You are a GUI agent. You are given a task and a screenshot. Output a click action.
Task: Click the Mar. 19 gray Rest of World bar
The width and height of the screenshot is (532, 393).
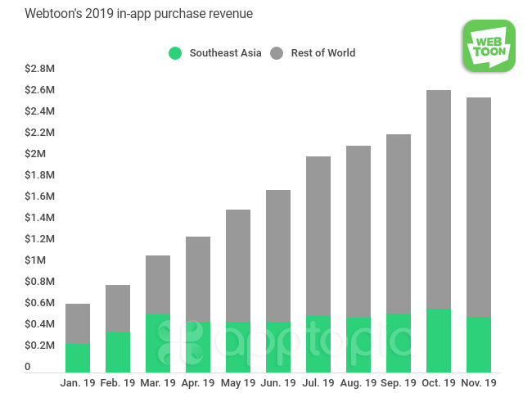(x=158, y=285)
